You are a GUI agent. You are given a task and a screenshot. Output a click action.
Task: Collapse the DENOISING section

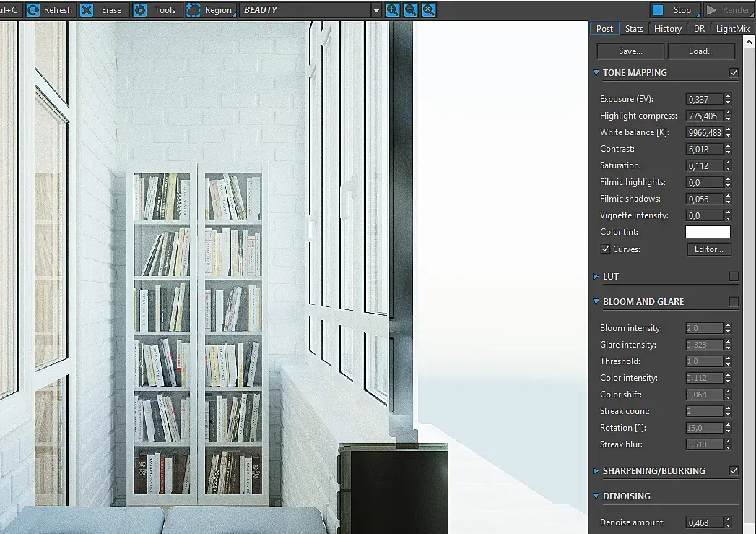tap(596, 496)
